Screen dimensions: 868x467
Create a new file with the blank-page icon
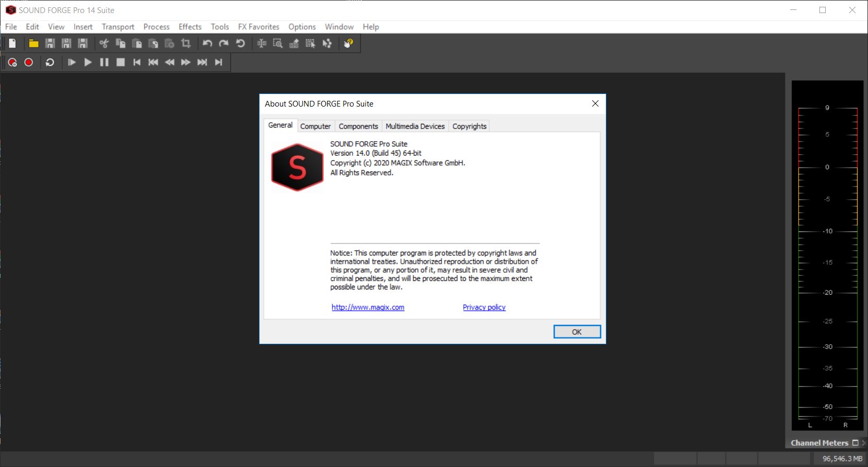point(13,43)
